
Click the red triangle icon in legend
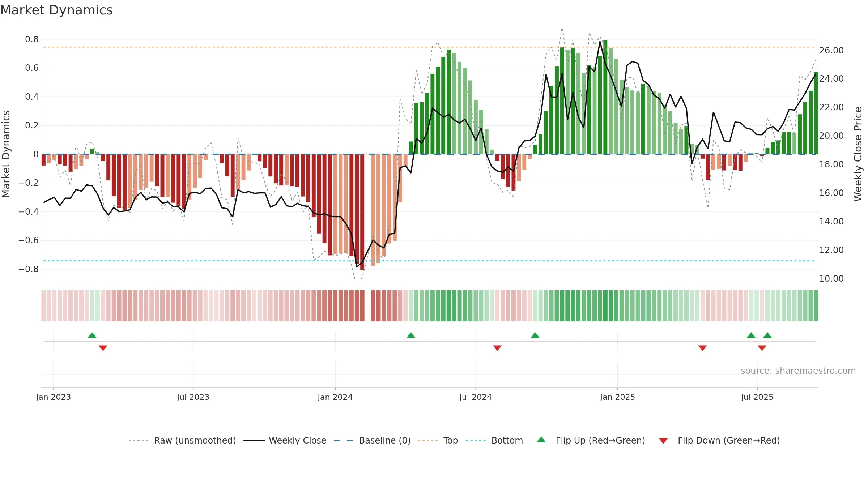click(663, 441)
